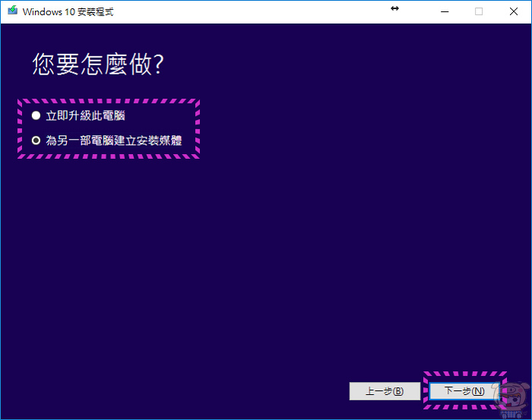Click the Windows 10 安裝程式 title text
Screen dimensions: 532x420
68,12
